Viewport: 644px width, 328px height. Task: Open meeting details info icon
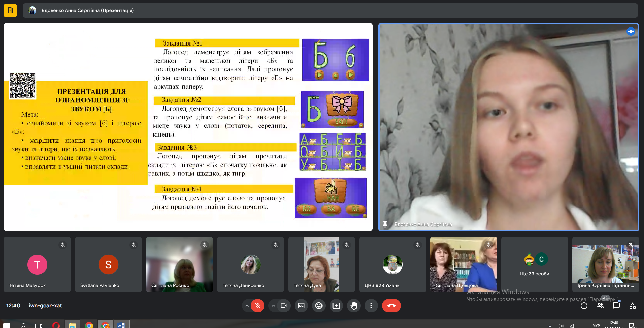point(584,306)
